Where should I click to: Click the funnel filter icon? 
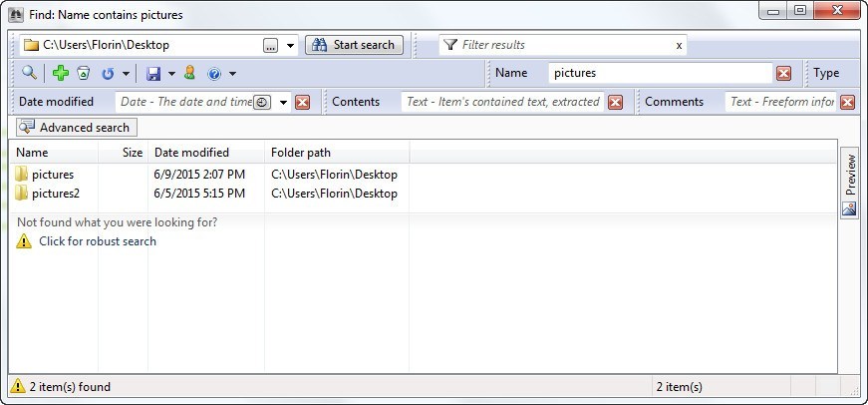click(450, 45)
